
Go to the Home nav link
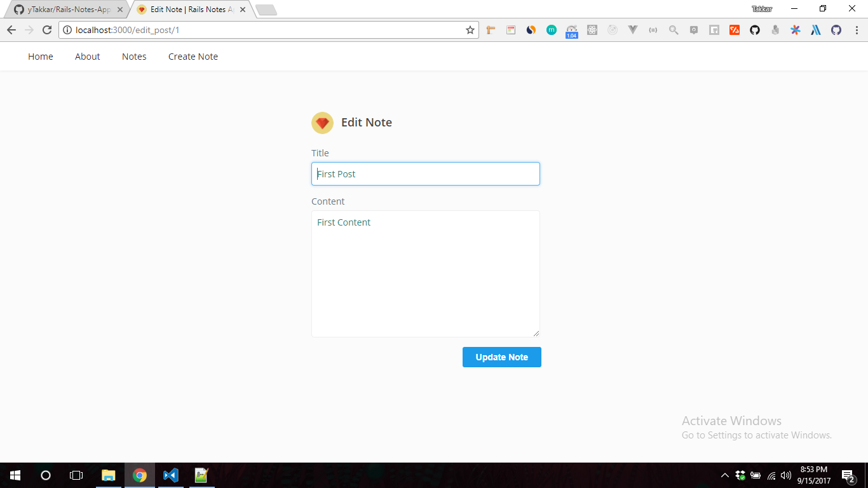tap(41, 57)
